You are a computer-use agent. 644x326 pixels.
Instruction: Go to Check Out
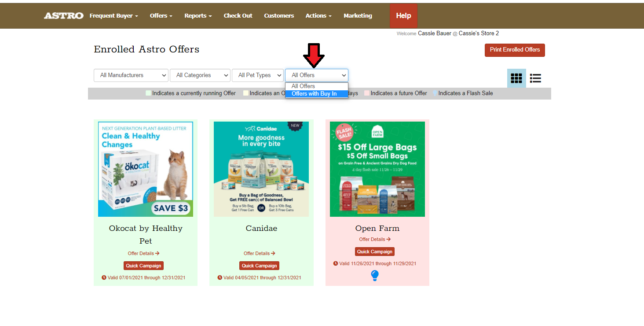[x=238, y=15]
